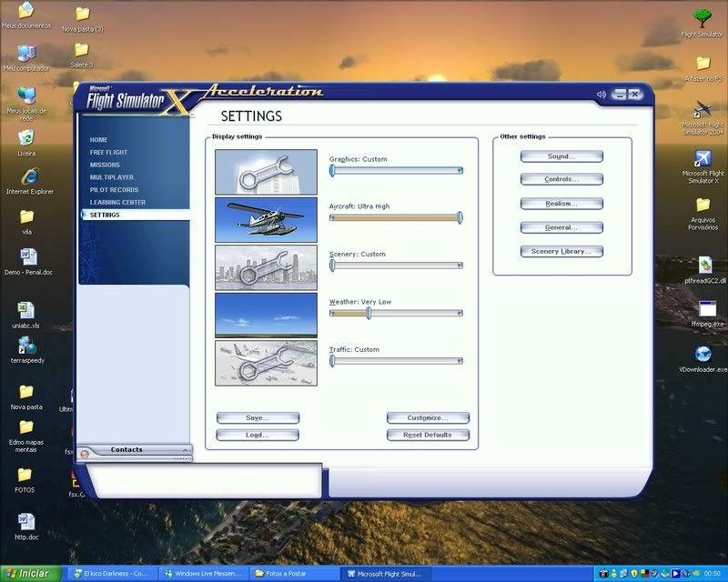Select the Nova pasta folder icon
Screen dimensions: 728x582
click(x=26, y=392)
